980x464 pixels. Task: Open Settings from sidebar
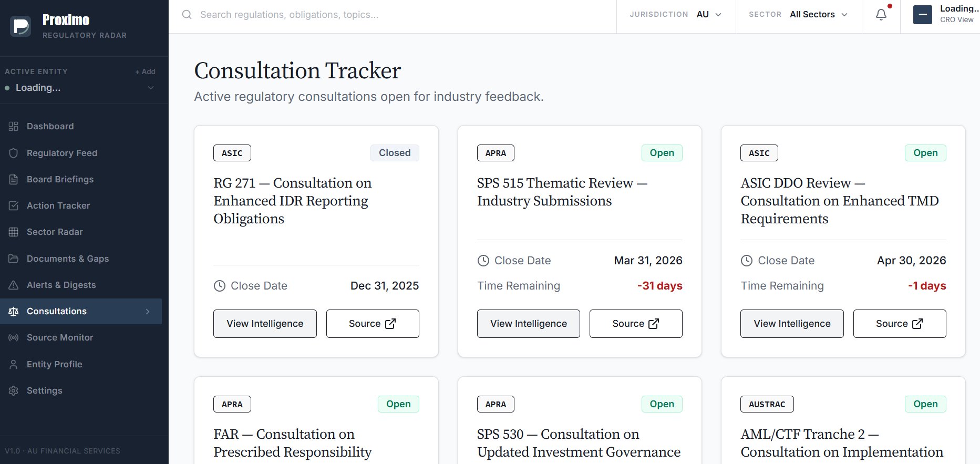click(x=81, y=390)
